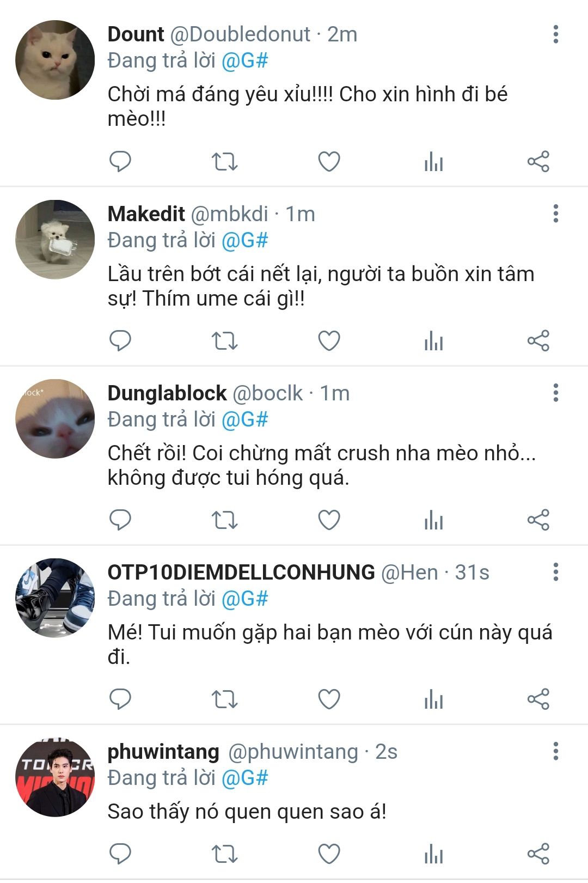Share Dunglablock's tweet
This screenshot has width=588, height=883.
click(x=538, y=520)
